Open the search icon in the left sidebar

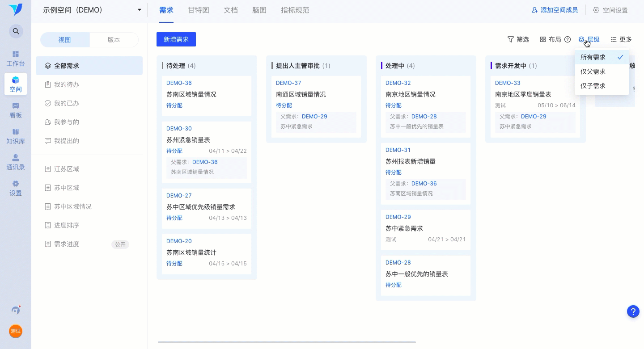pyautogui.click(x=16, y=31)
